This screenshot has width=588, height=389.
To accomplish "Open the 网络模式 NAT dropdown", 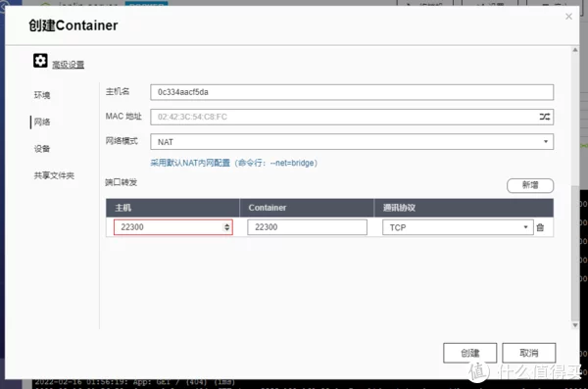I will [x=352, y=142].
